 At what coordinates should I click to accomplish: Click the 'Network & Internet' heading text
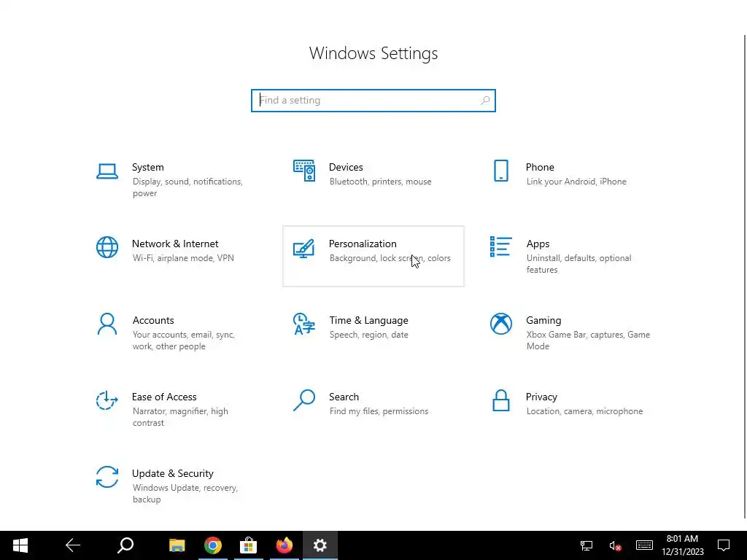click(175, 244)
